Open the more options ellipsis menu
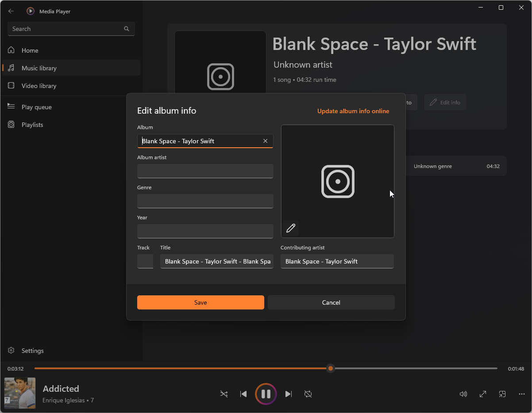This screenshot has height=413, width=532. (522, 394)
